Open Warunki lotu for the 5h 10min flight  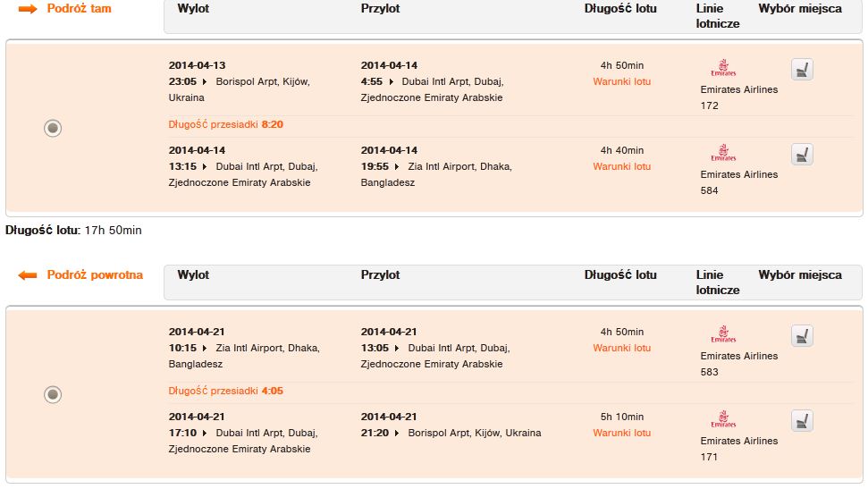[x=621, y=433]
